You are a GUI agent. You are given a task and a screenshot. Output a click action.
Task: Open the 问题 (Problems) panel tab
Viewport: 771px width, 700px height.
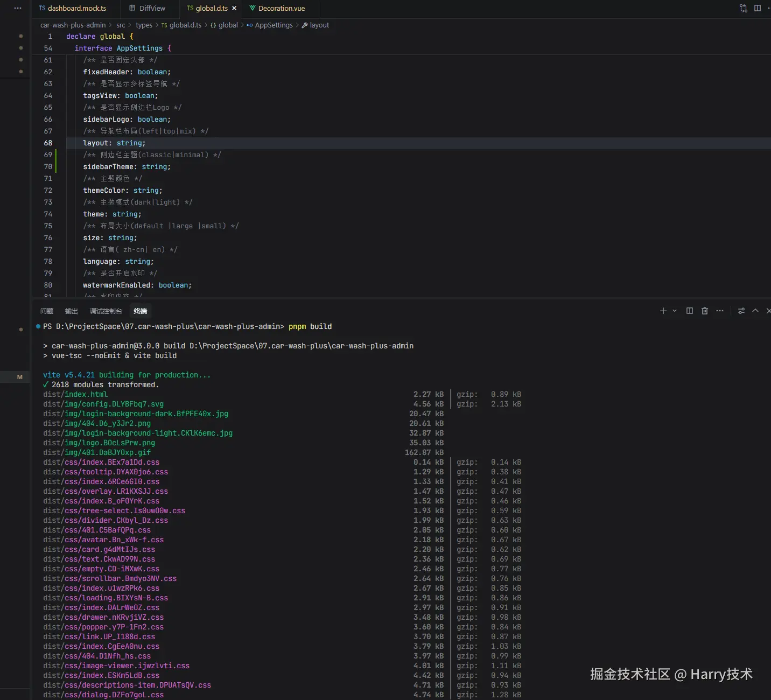[x=47, y=311]
